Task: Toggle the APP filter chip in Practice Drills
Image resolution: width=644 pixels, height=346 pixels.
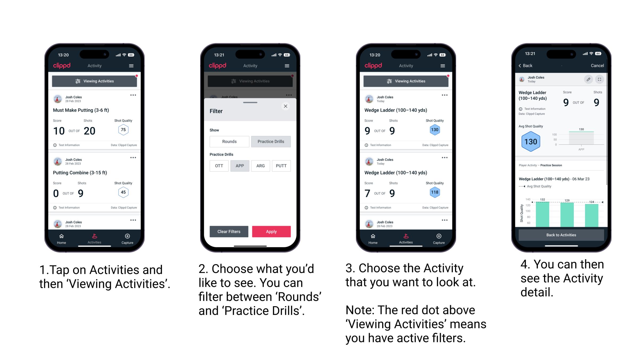Action: pyautogui.click(x=240, y=166)
